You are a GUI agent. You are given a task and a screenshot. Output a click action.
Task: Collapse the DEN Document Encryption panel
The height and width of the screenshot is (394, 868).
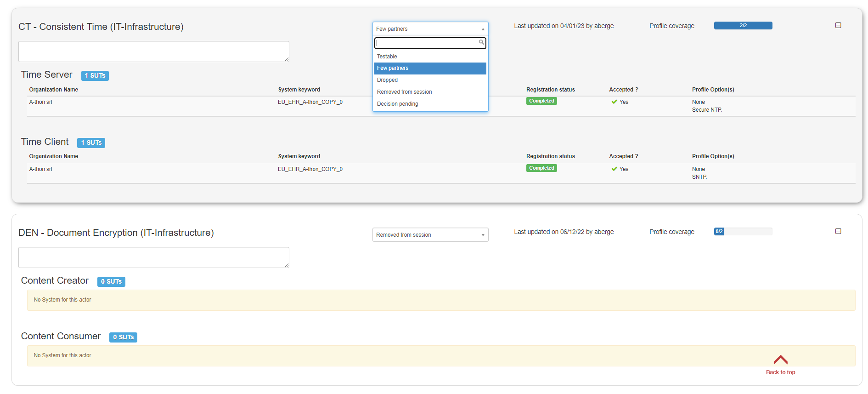(x=838, y=231)
